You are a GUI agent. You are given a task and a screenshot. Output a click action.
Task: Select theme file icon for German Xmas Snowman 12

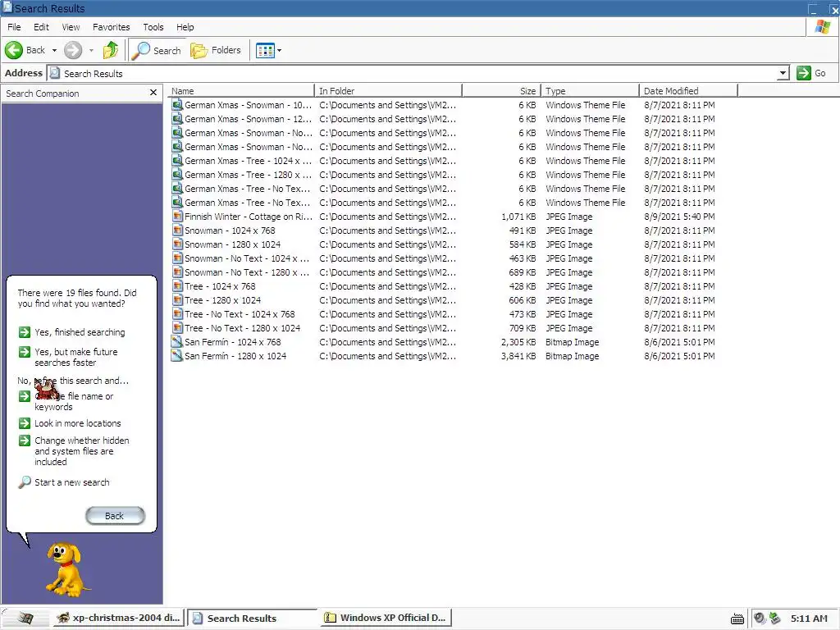[177, 119]
